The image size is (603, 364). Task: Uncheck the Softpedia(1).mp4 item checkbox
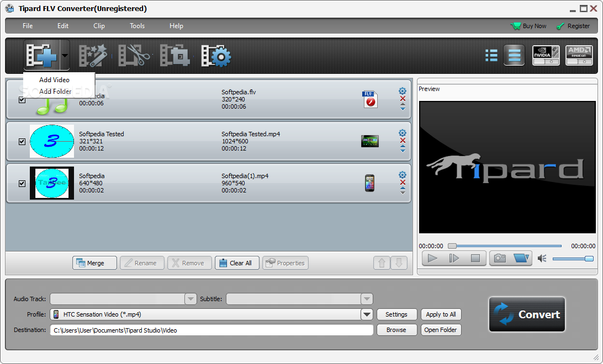tap(22, 184)
